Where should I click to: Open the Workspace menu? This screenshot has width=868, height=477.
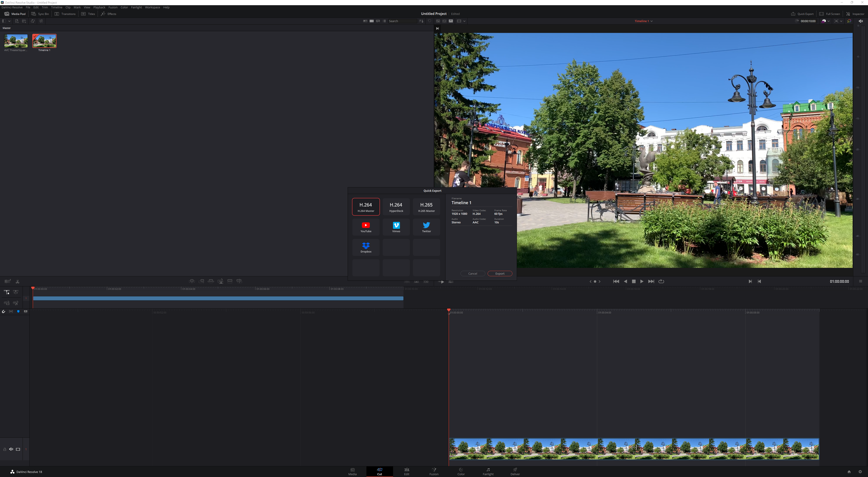pyautogui.click(x=152, y=7)
